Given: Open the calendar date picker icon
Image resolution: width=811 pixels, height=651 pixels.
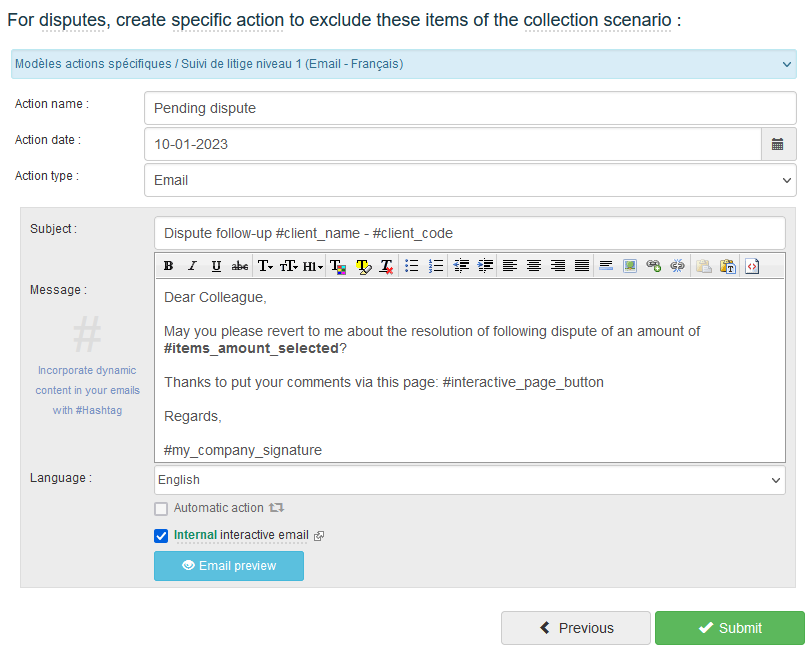Looking at the screenshot, I should click(x=778, y=144).
